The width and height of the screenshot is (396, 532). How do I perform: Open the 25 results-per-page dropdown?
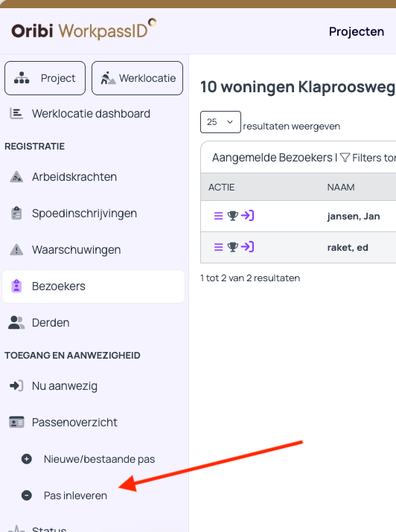(220, 122)
